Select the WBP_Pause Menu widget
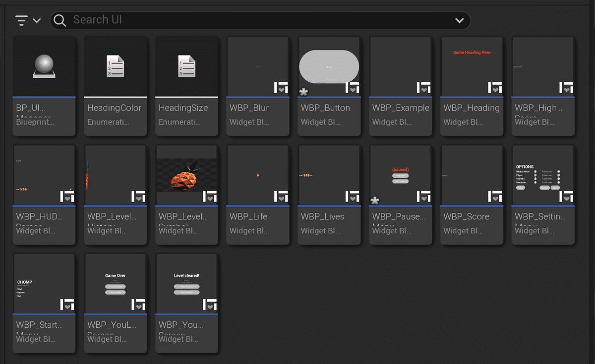The width and height of the screenshot is (595, 364). pos(401,175)
